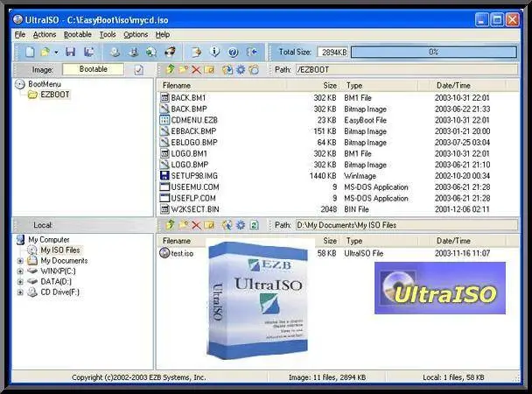Refresh the Local pane with green refresh icon
Screen dimensions: 532x394
(254, 225)
